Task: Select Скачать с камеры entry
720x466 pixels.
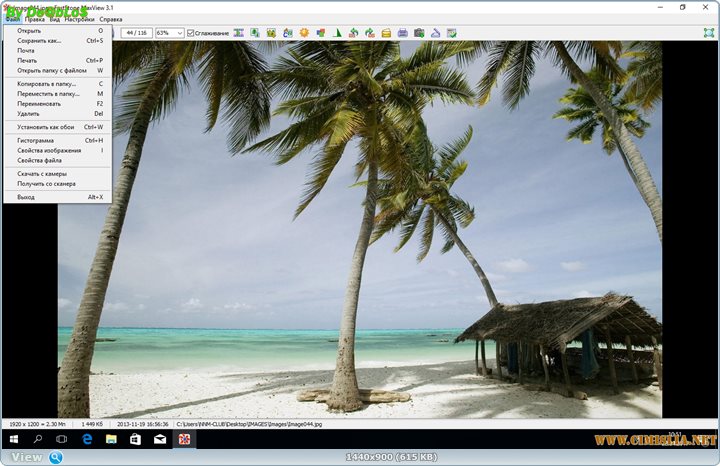Action: 57,174
